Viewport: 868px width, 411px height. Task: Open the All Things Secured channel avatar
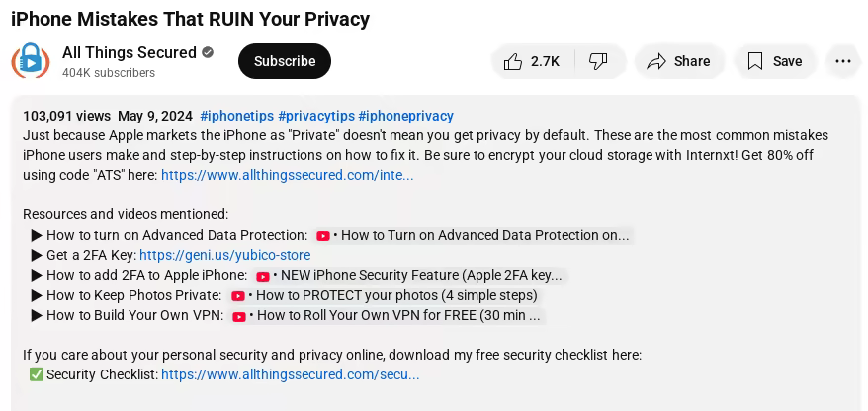31,61
